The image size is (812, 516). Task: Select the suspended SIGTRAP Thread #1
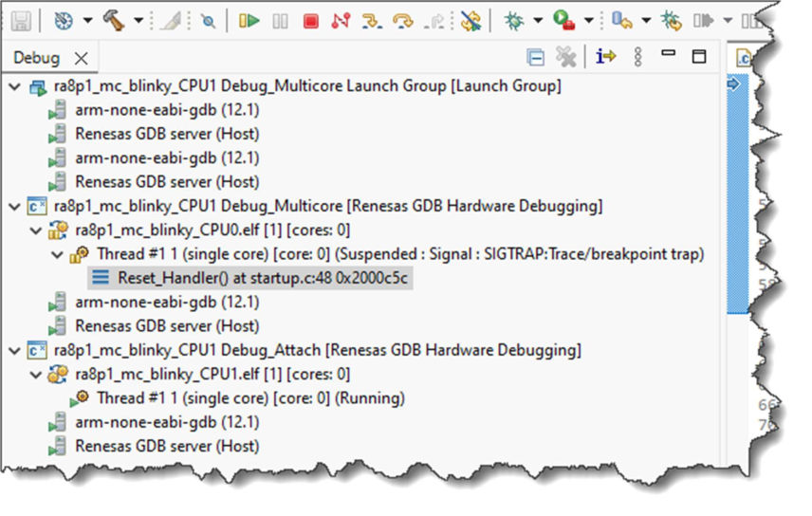click(x=401, y=254)
